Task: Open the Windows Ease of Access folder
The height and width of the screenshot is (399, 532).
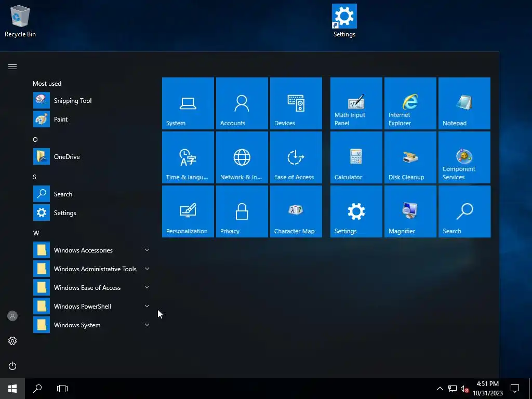Action: 91,287
